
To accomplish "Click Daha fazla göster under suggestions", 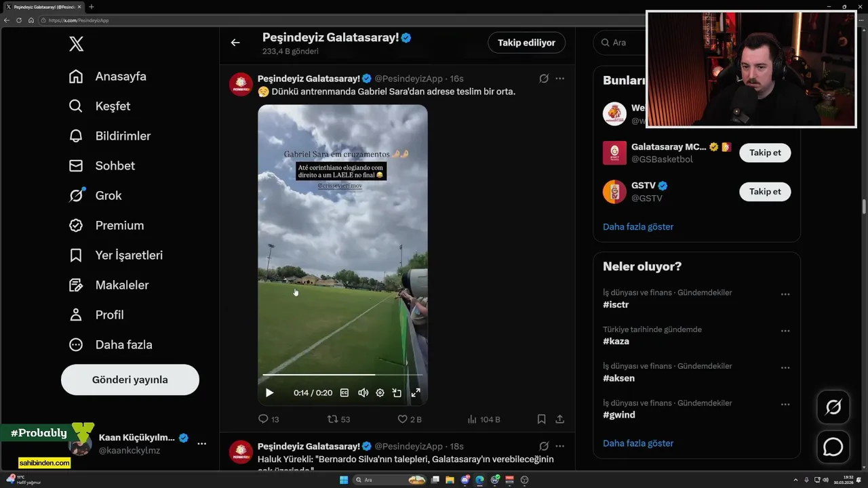I will point(638,227).
